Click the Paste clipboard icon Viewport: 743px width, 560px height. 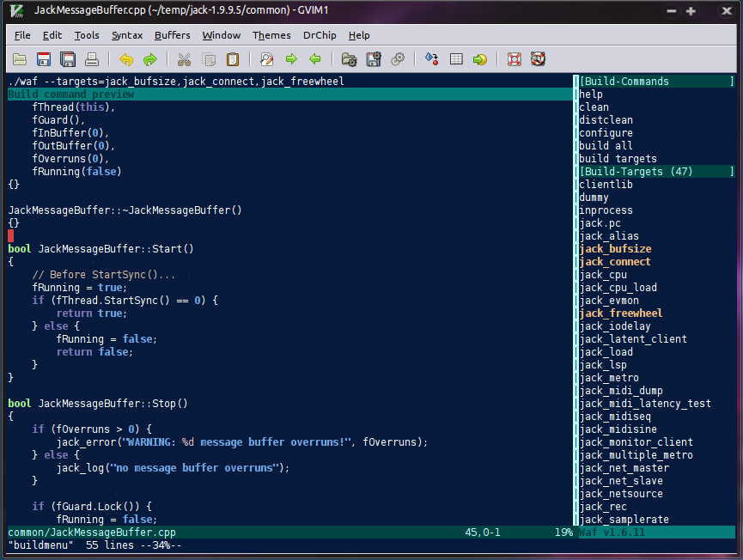pyautogui.click(x=233, y=59)
